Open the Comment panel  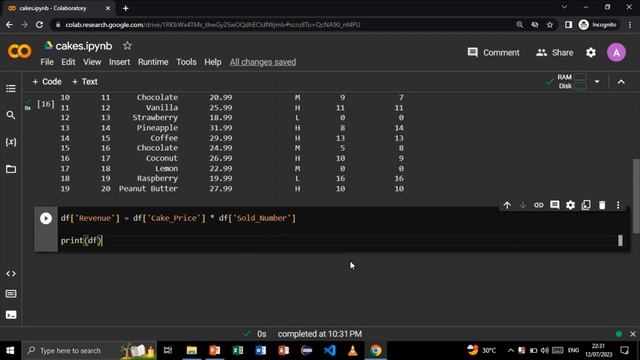point(493,53)
